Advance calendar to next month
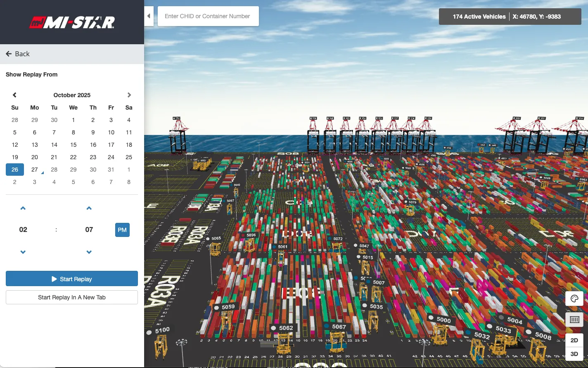Viewport: 588px width, 368px height. click(x=129, y=95)
